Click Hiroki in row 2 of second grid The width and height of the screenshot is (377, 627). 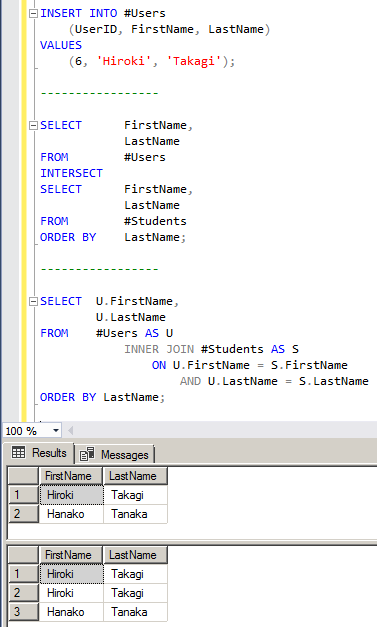coord(71,593)
